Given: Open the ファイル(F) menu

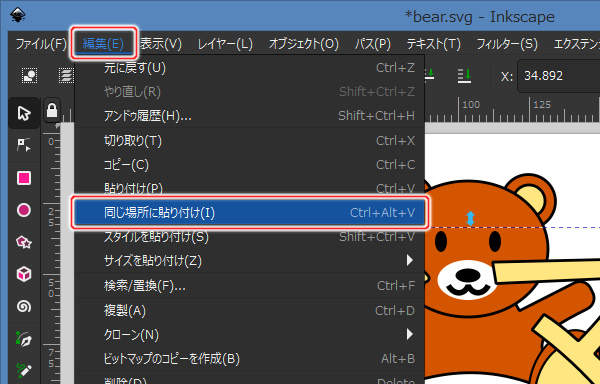Looking at the screenshot, I should [41, 44].
